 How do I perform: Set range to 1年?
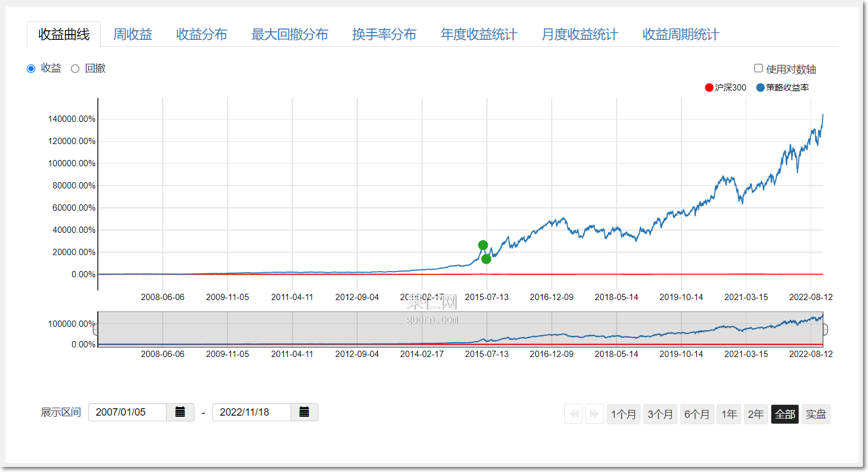tap(729, 414)
